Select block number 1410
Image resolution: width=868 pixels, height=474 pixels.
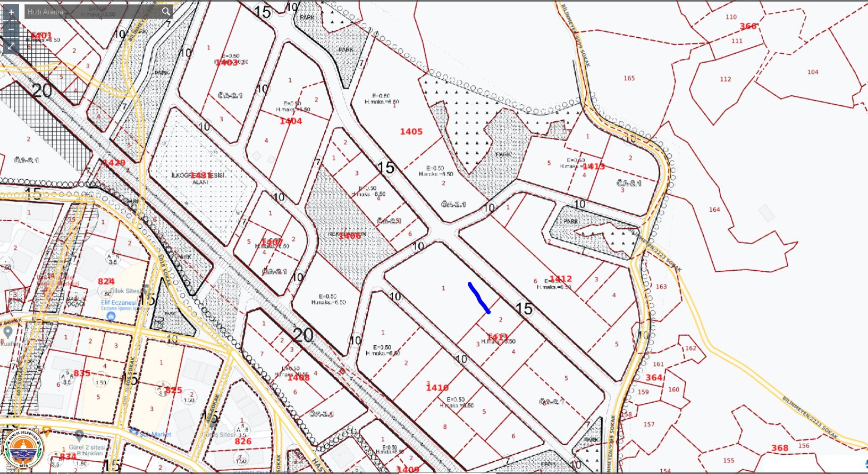coord(437,388)
